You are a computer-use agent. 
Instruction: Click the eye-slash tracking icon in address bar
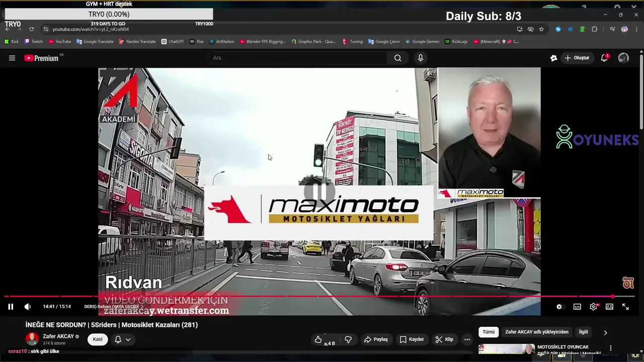pos(530,29)
